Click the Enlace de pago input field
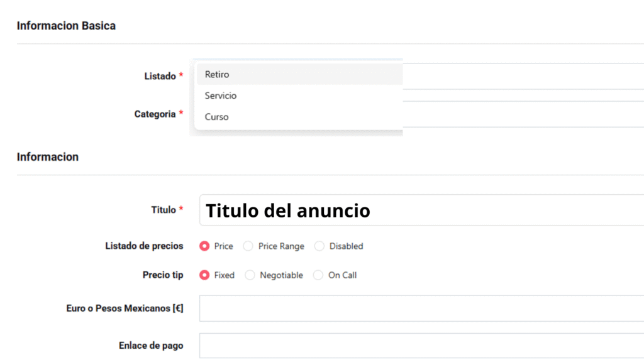This screenshot has width=644, height=362. pos(421,346)
